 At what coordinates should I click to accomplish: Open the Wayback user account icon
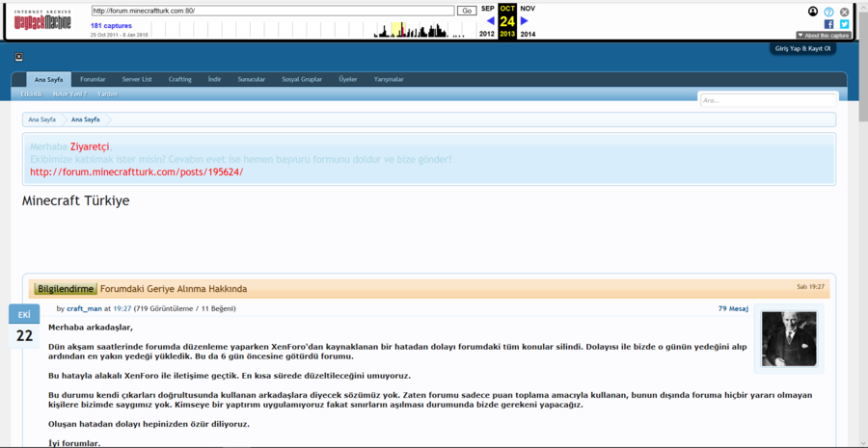[x=813, y=11]
